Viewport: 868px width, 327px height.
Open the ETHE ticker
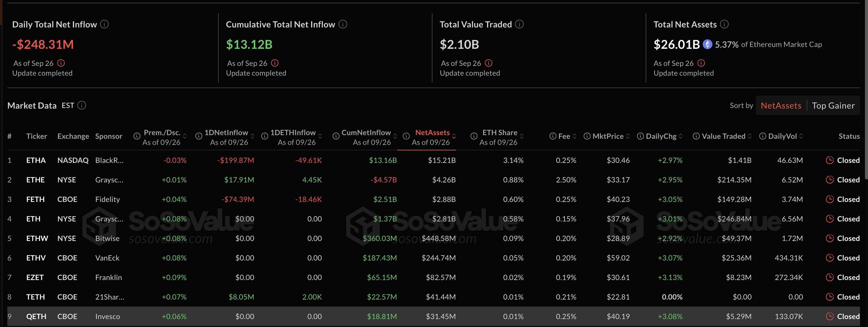point(35,180)
